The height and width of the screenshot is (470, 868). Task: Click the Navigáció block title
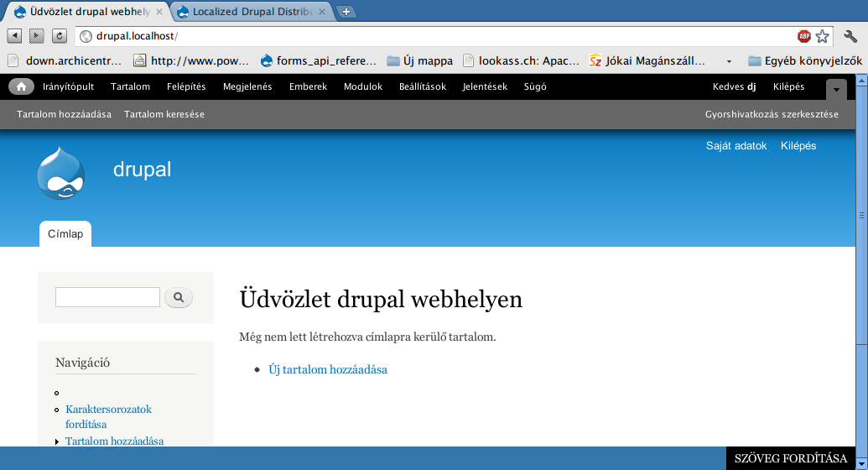82,363
